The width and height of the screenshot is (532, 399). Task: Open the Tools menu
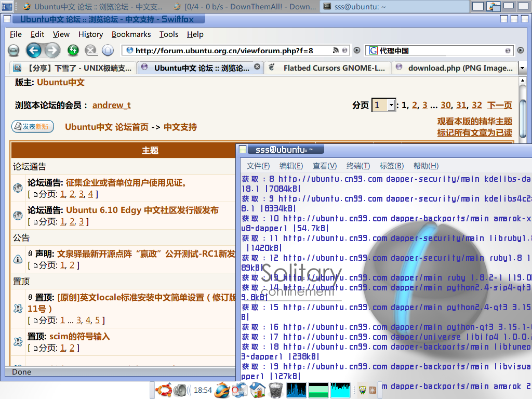pos(169,34)
